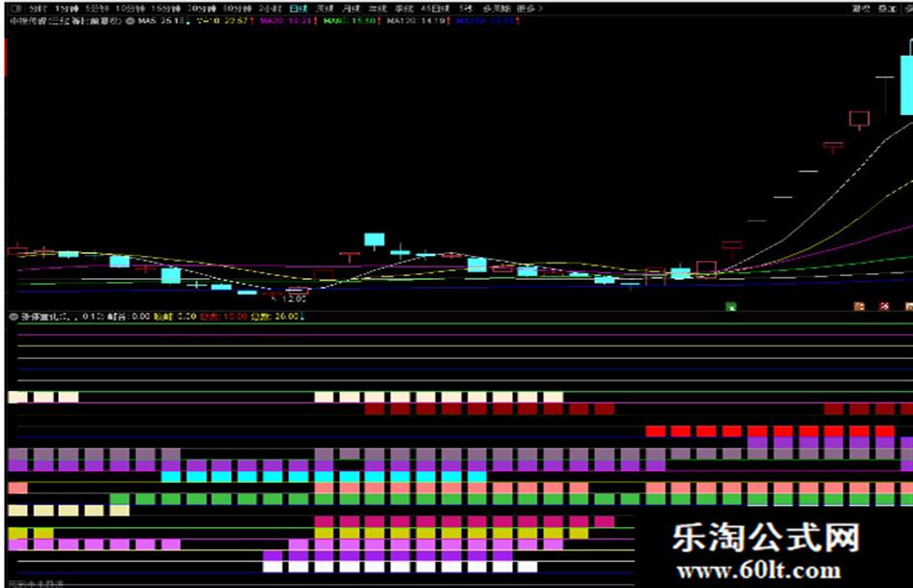The image size is (913, 588).
Task: Click the red 10.00 indicator value
Action: tap(224, 317)
